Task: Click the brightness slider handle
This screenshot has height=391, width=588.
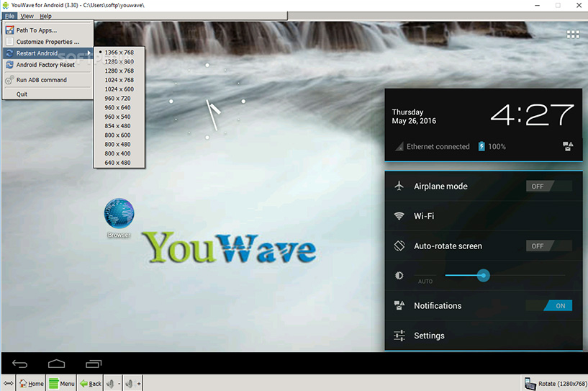Action: pos(484,276)
